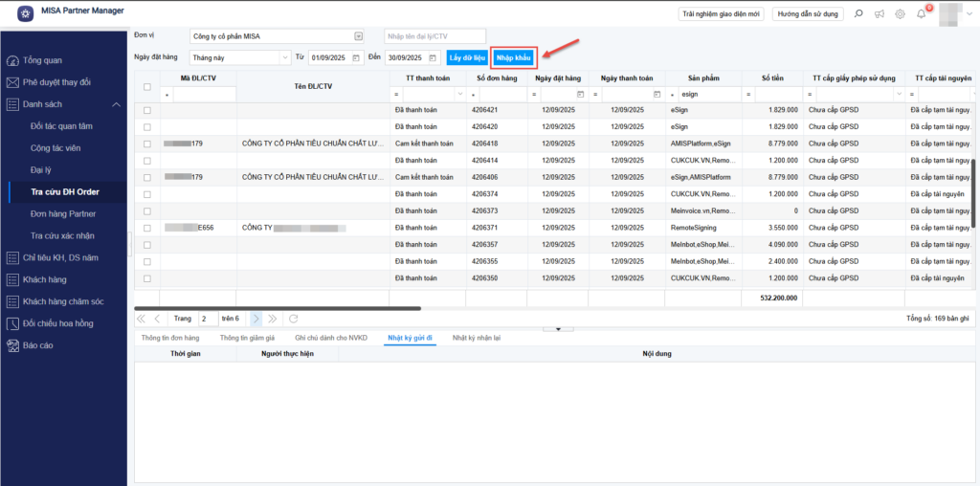Open Đơn hàng Partner in sidebar
Viewport: 980px width, 486px height.
tap(63, 213)
